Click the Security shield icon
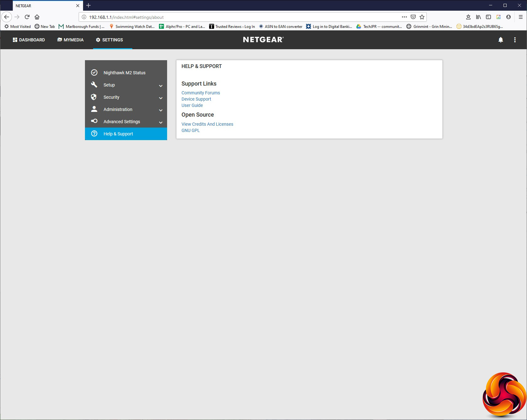 94,97
